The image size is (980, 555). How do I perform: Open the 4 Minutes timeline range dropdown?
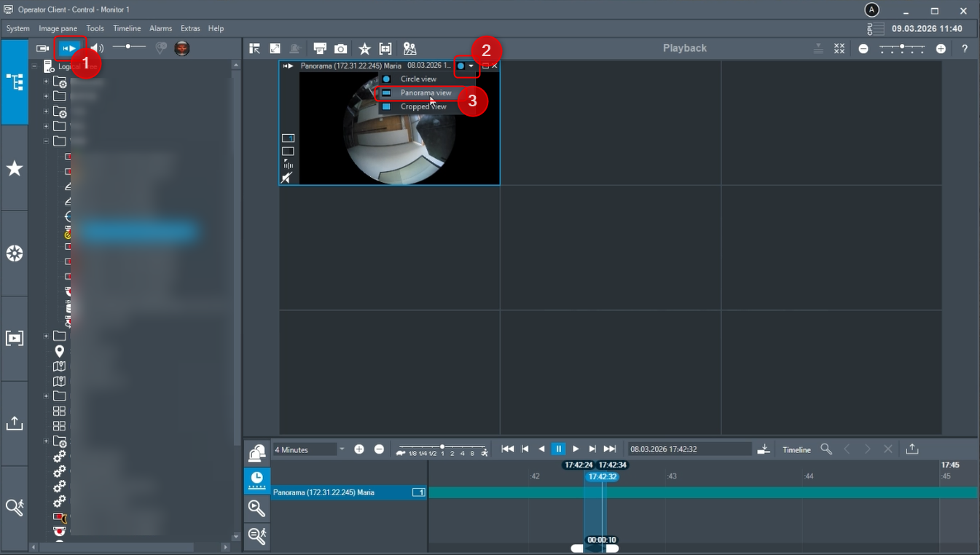click(x=310, y=449)
